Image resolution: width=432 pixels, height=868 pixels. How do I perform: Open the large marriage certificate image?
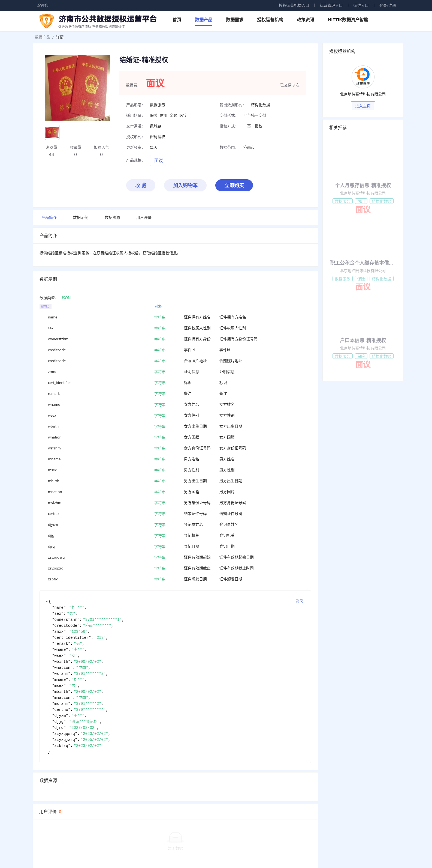pyautogui.click(x=77, y=88)
